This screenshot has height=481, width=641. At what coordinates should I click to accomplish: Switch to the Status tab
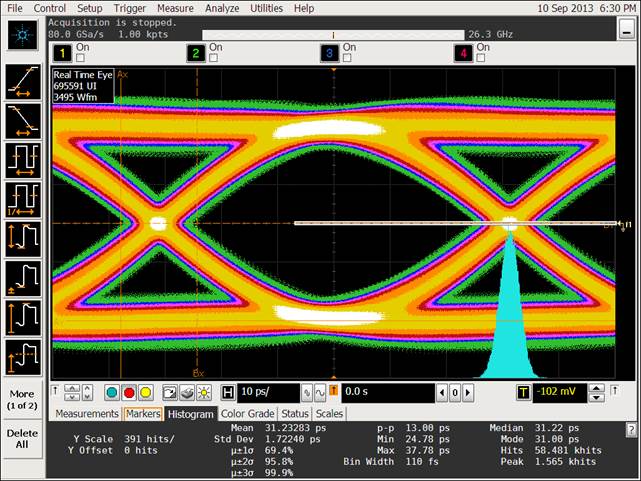(295, 414)
